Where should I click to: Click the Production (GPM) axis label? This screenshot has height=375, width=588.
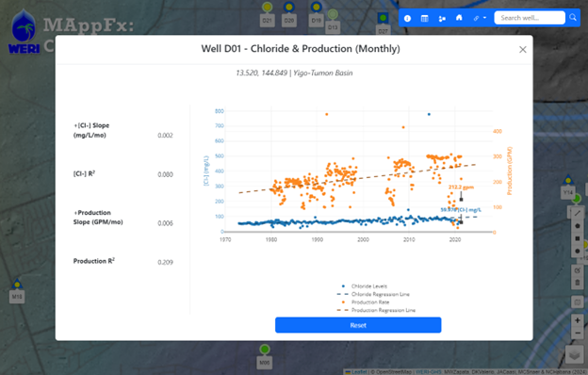[509, 171]
